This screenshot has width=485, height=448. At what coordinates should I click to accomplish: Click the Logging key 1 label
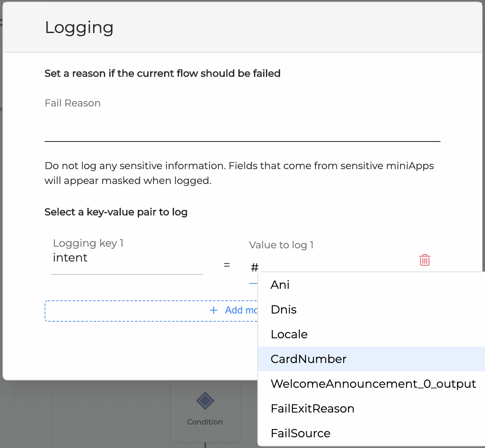pyautogui.click(x=88, y=243)
